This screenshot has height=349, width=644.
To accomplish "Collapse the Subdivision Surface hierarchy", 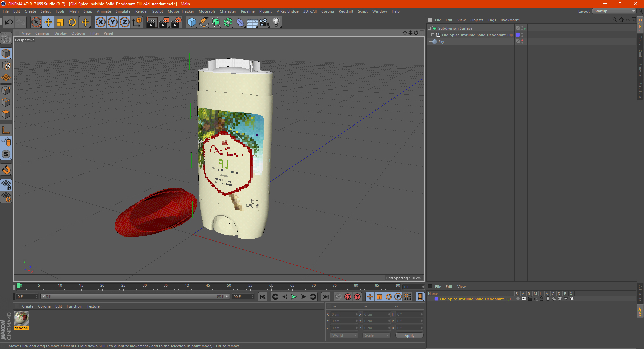I will (429, 28).
